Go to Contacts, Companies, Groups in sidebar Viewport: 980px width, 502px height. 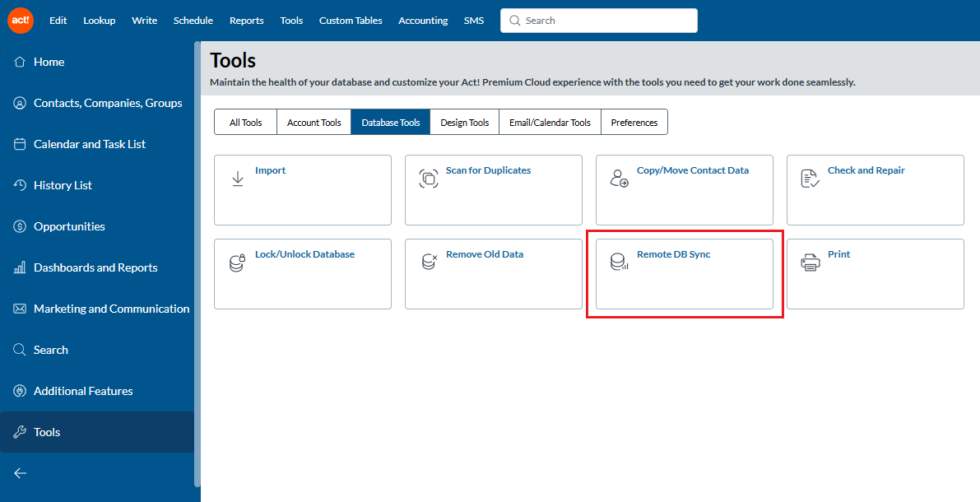[x=107, y=103]
